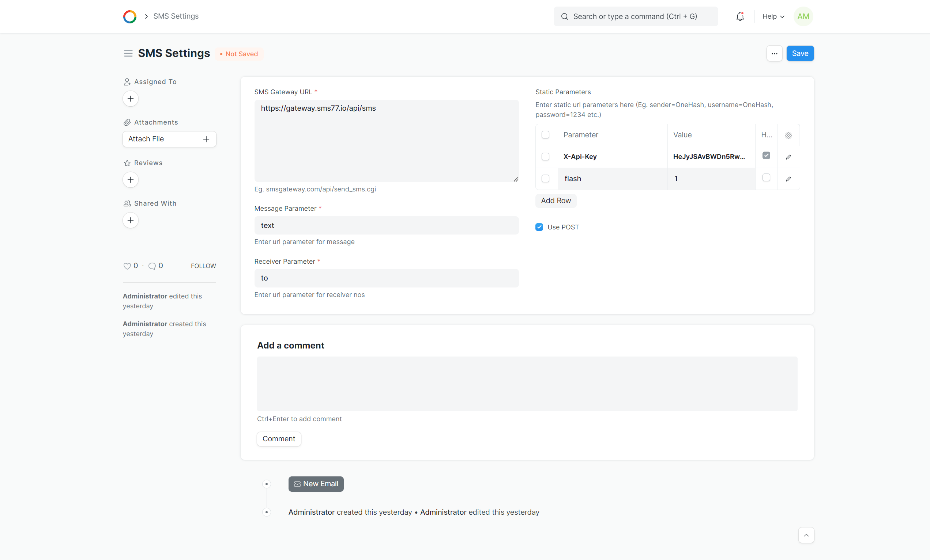Viewport: 930px width, 560px height.
Task: Edit the X-Api-Key row with pencil icon
Action: coord(788,157)
